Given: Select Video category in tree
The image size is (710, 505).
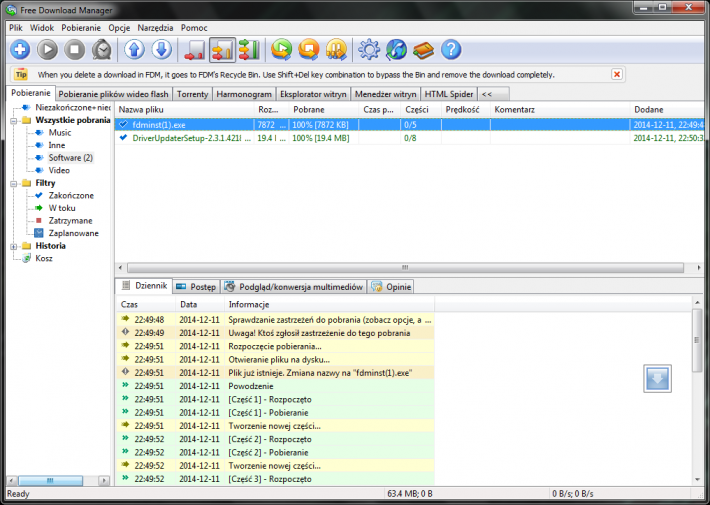Looking at the screenshot, I should click(59, 170).
